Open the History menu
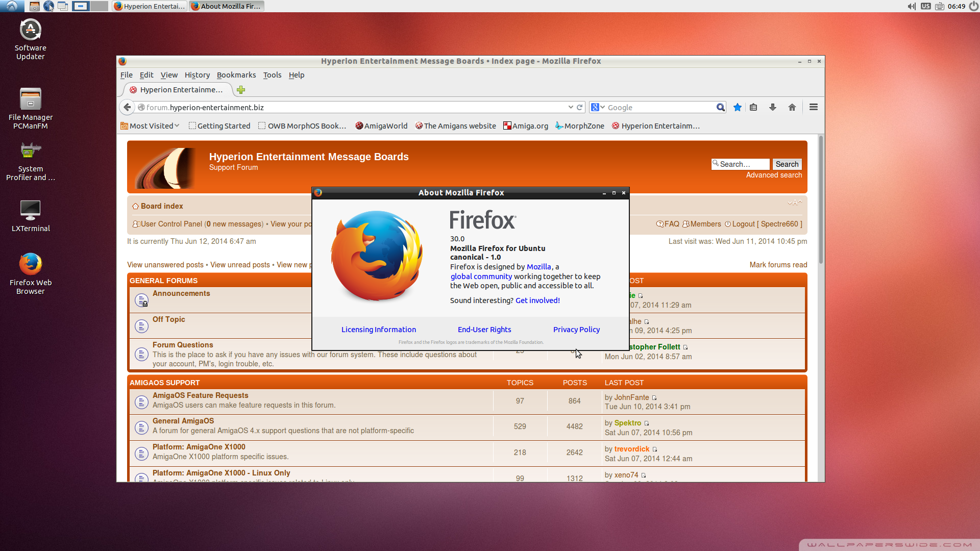 [197, 75]
